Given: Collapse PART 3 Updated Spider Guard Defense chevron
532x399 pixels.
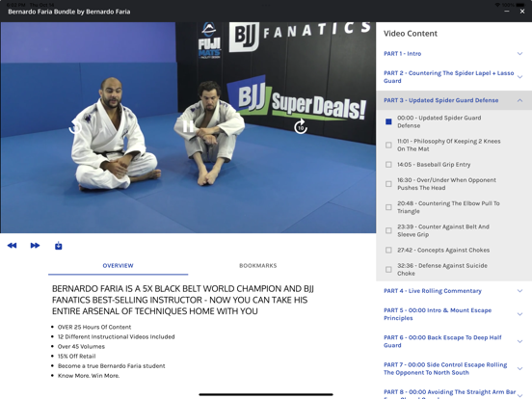Looking at the screenshot, I should 519,100.
